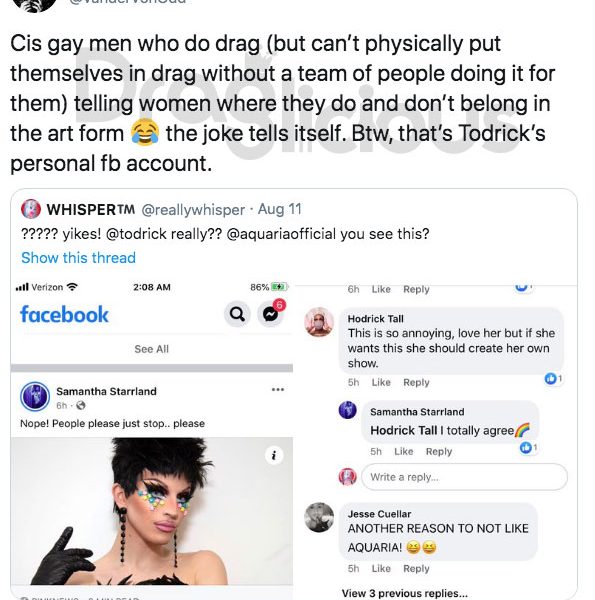Image resolution: width=595 pixels, height=600 pixels.
Task: Open the Facebook search magnifier icon
Action: (237, 314)
